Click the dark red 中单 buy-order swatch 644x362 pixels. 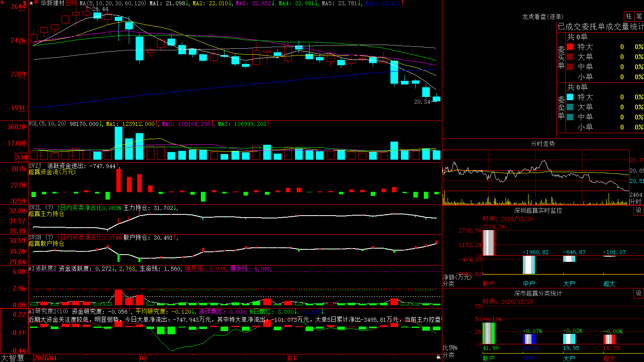tap(570, 67)
